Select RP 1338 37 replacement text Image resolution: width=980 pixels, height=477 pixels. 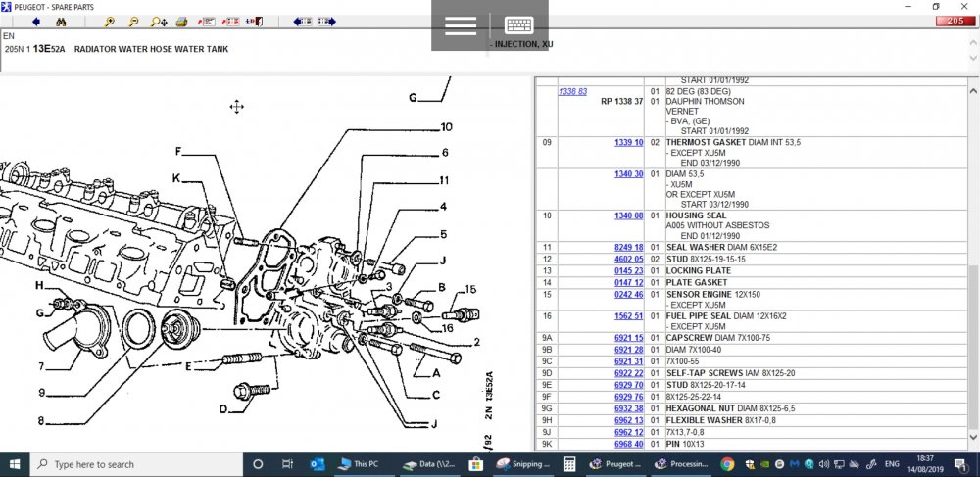622,101
